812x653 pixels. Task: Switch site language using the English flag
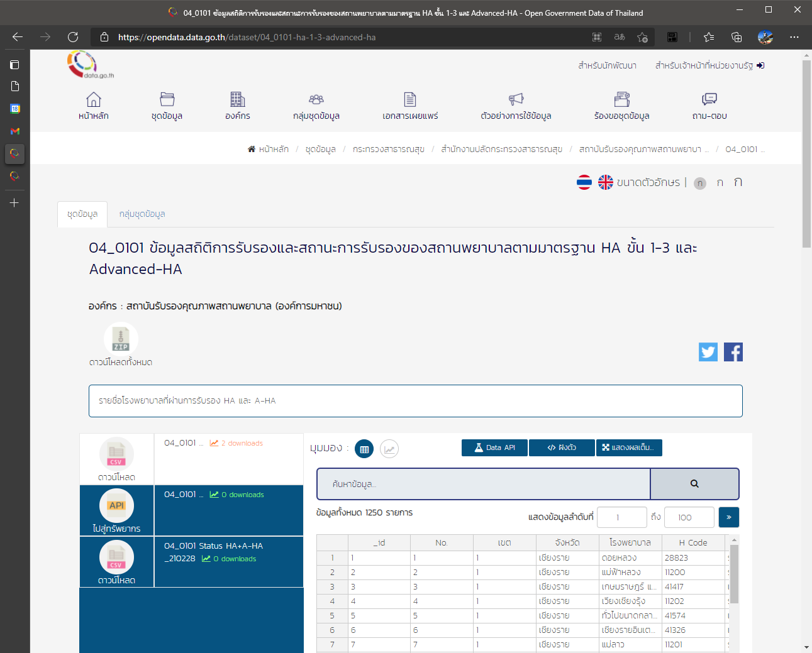[x=605, y=182]
